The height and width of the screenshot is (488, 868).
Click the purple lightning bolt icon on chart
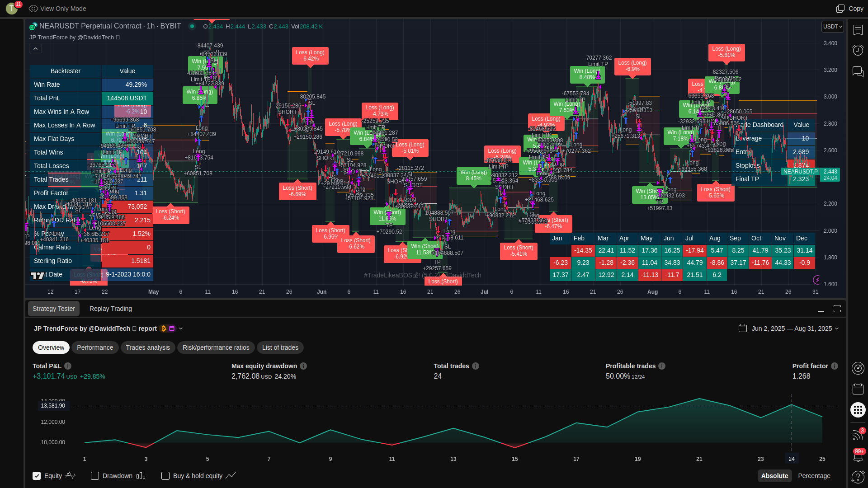[x=817, y=280]
